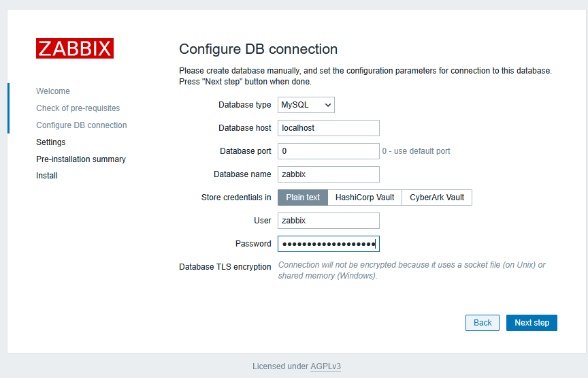
Task: Open the AGPLv3 license link
Action: (325, 366)
